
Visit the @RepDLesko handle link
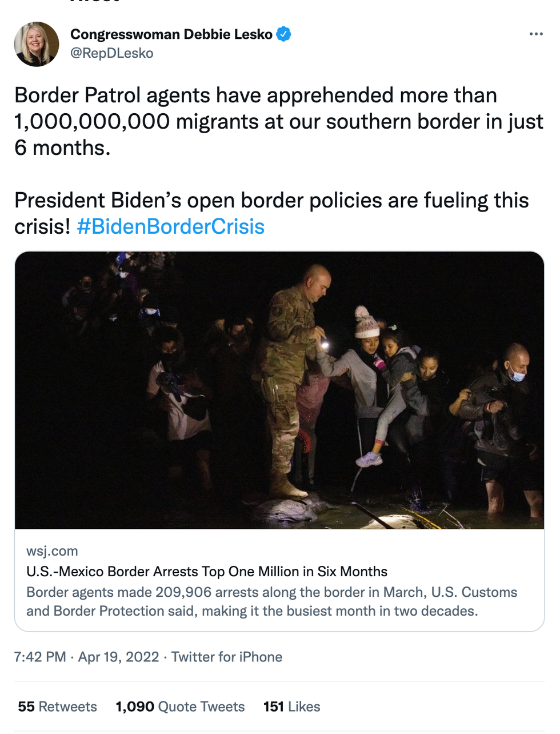pos(111,53)
